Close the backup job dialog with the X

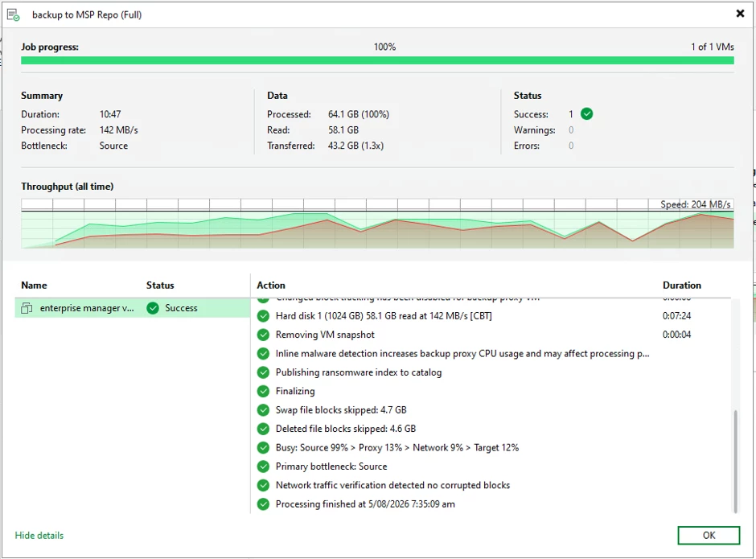740,14
